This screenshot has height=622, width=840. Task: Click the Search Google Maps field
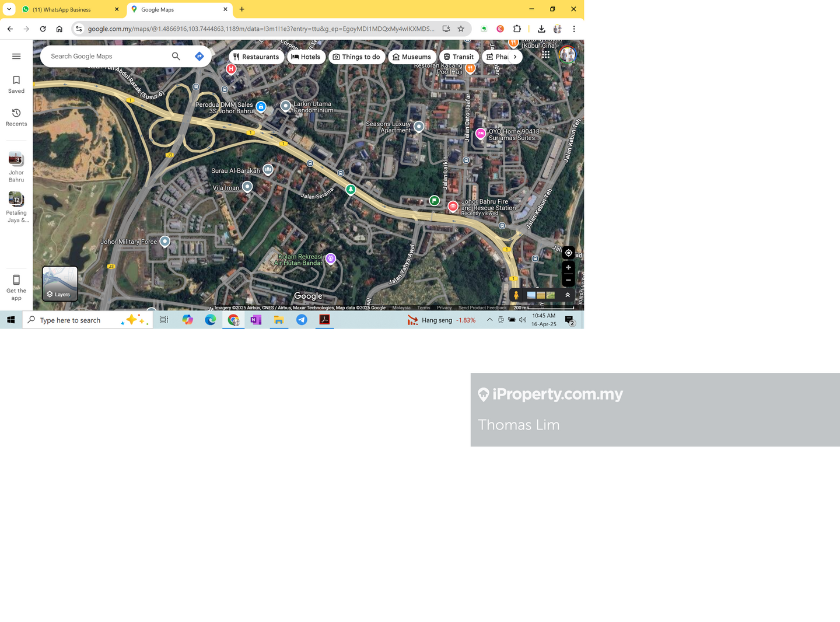(x=105, y=57)
